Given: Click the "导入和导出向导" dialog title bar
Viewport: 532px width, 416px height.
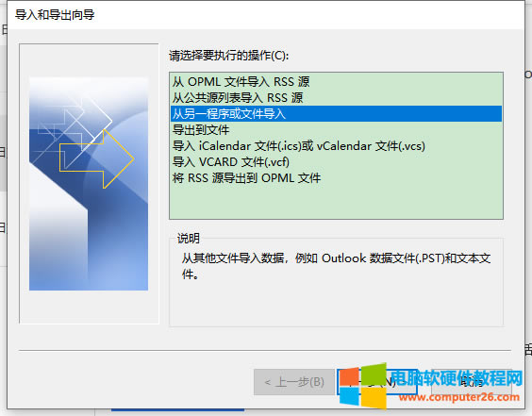Looking at the screenshot, I should coord(266,15).
